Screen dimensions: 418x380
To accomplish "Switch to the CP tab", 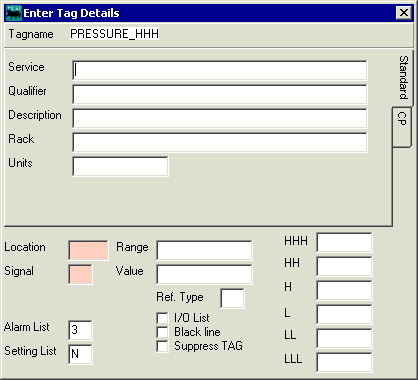I will [402, 127].
